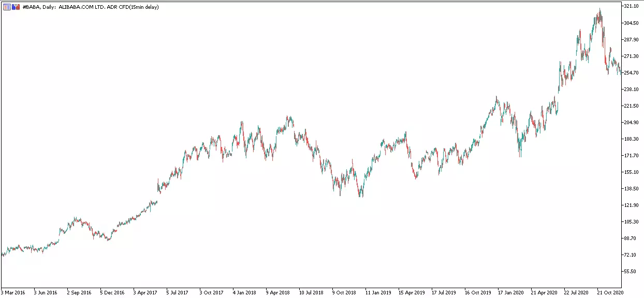Click the 5 Dec 2016 date label

click(x=112, y=292)
